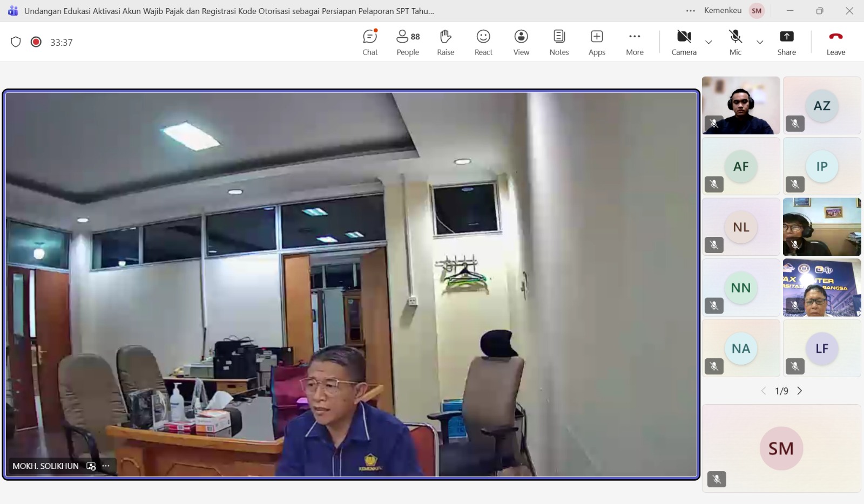Open the Chat panel
This screenshot has height=504, width=864.
370,42
